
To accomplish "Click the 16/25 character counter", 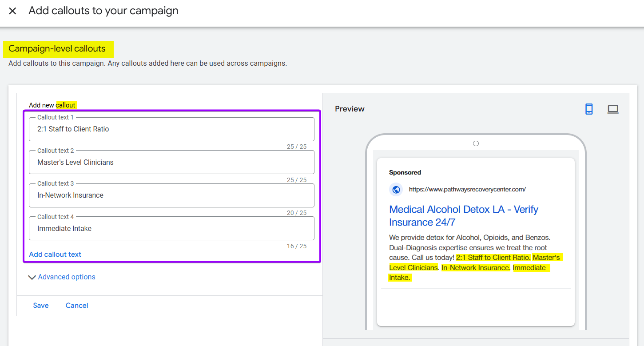I will [x=297, y=246].
